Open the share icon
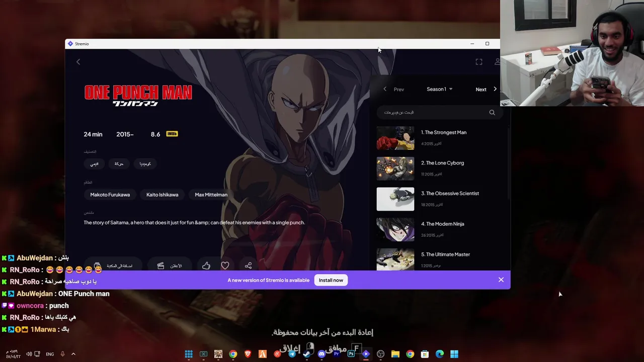This screenshot has height=362, width=644. 248,265
